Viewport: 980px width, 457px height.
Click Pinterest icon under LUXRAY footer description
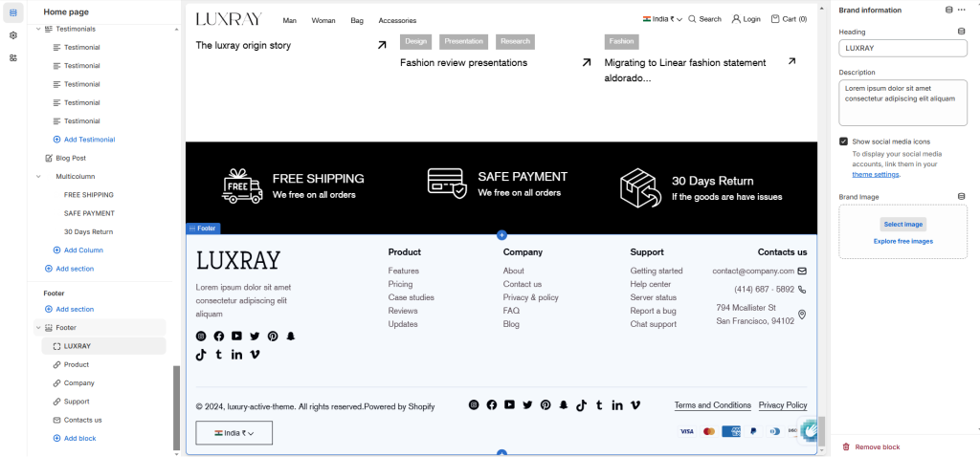click(273, 336)
